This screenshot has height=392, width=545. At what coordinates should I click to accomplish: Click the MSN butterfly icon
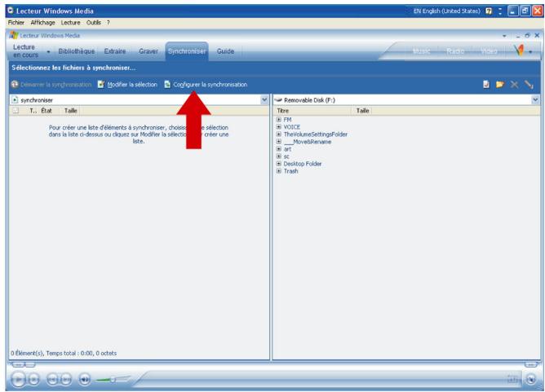[519, 51]
